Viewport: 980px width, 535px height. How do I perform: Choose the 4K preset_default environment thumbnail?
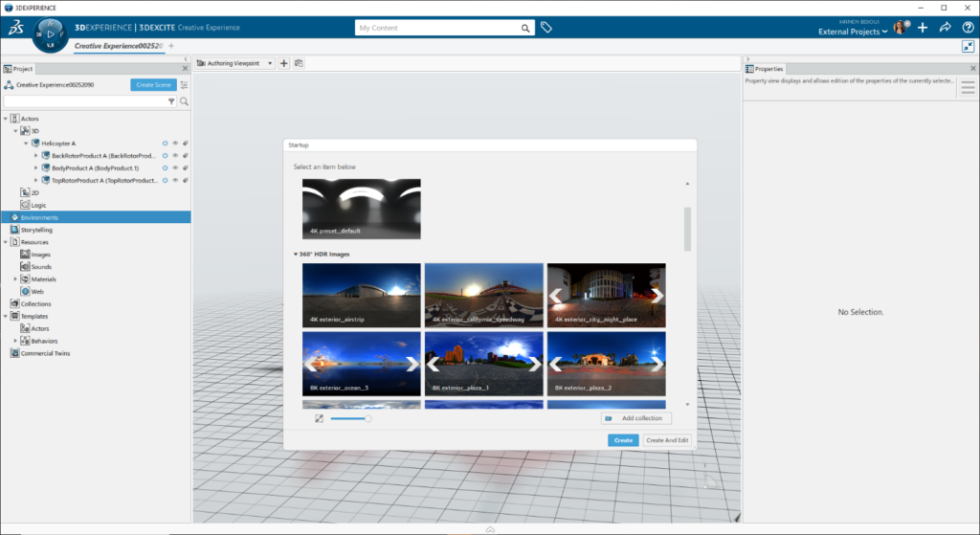click(361, 209)
